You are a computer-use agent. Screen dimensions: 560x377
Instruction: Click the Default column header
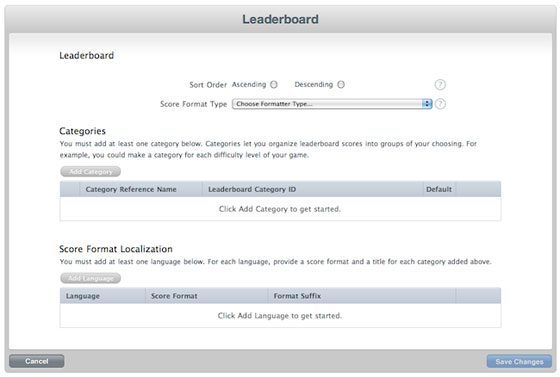click(439, 189)
